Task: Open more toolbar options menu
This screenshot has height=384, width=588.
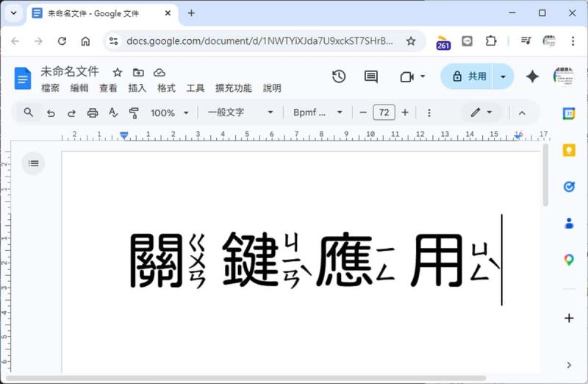Action: pos(429,113)
